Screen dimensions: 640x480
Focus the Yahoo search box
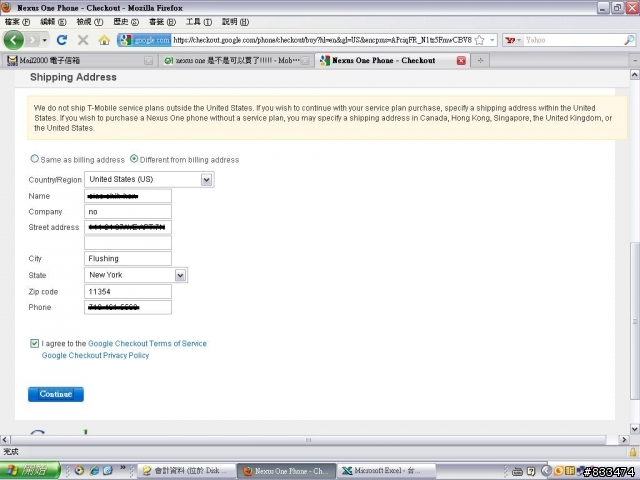point(573,40)
